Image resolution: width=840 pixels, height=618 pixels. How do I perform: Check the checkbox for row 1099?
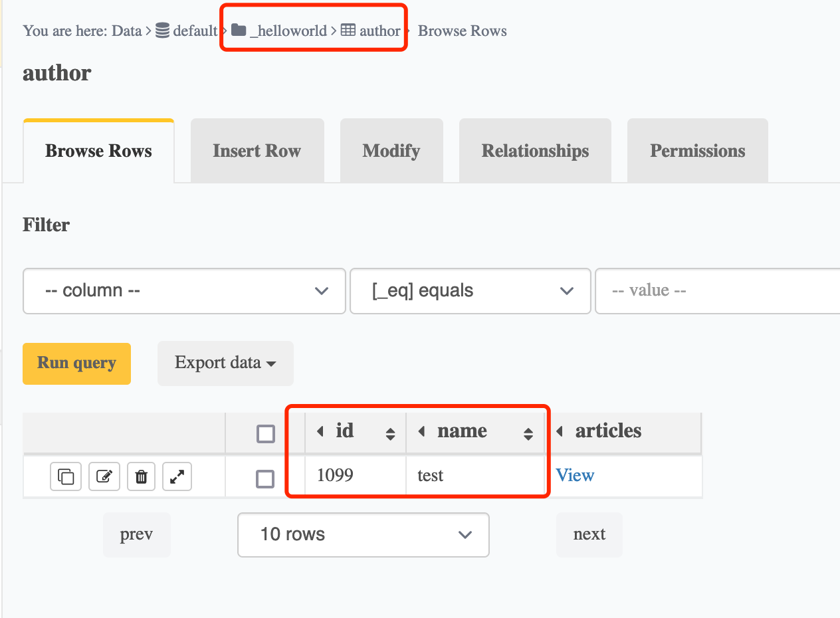click(x=265, y=478)
